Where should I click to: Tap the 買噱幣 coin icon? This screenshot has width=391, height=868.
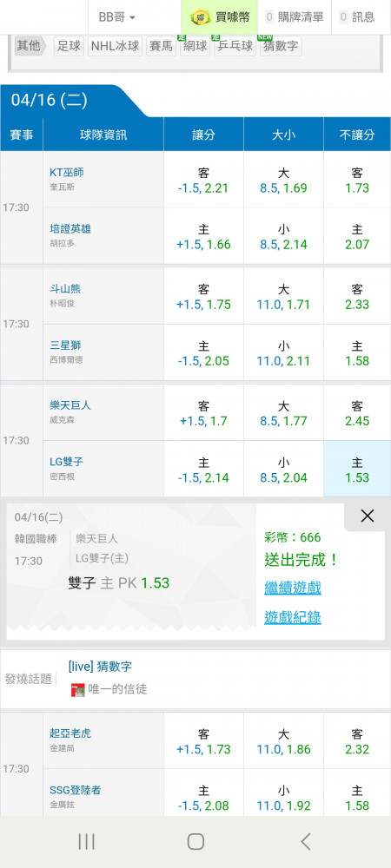(201, 17)
